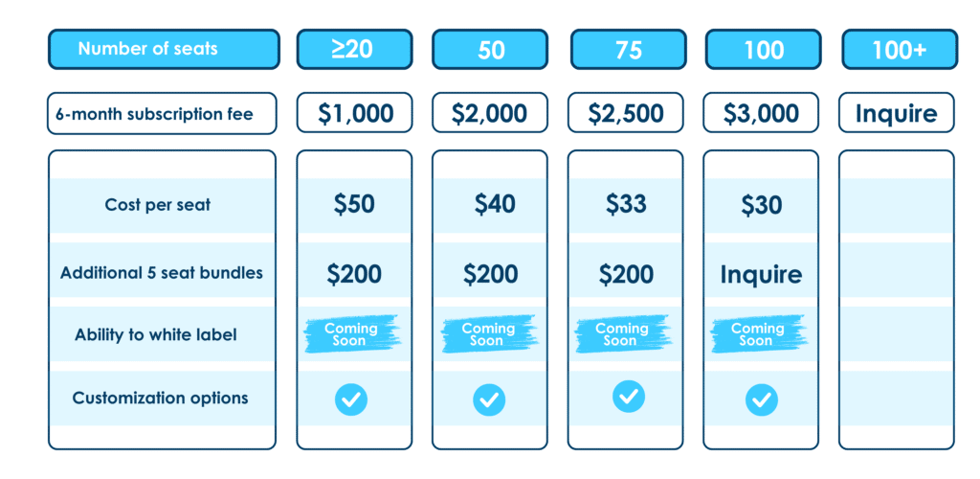Click Coming Soon badge in 75 seats column
This screenshot has width=980, height=479.
click(622, 334)
